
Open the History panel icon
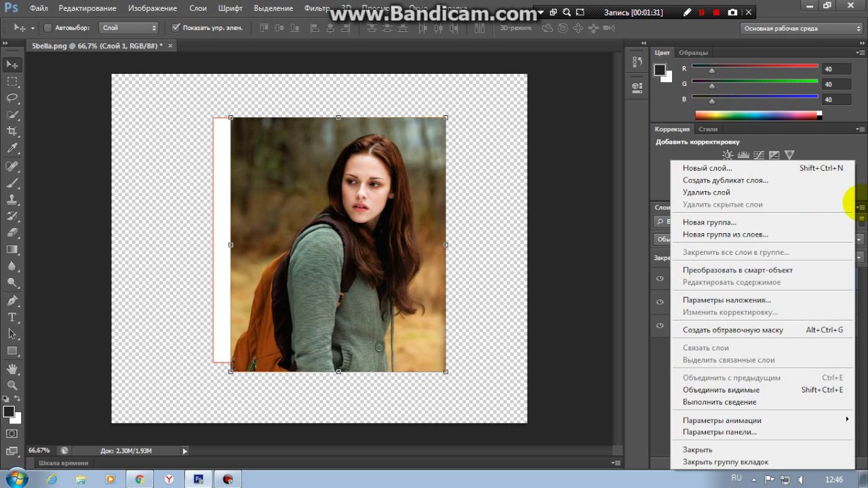click(x=637, y=62)
